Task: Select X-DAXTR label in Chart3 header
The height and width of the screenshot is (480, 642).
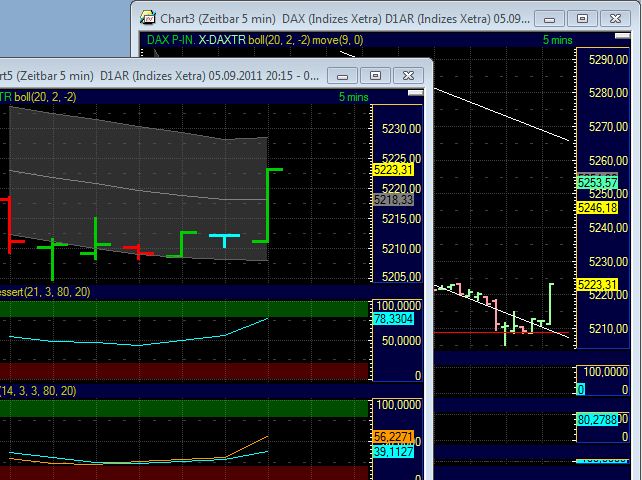Action: (x=222, y=40)
